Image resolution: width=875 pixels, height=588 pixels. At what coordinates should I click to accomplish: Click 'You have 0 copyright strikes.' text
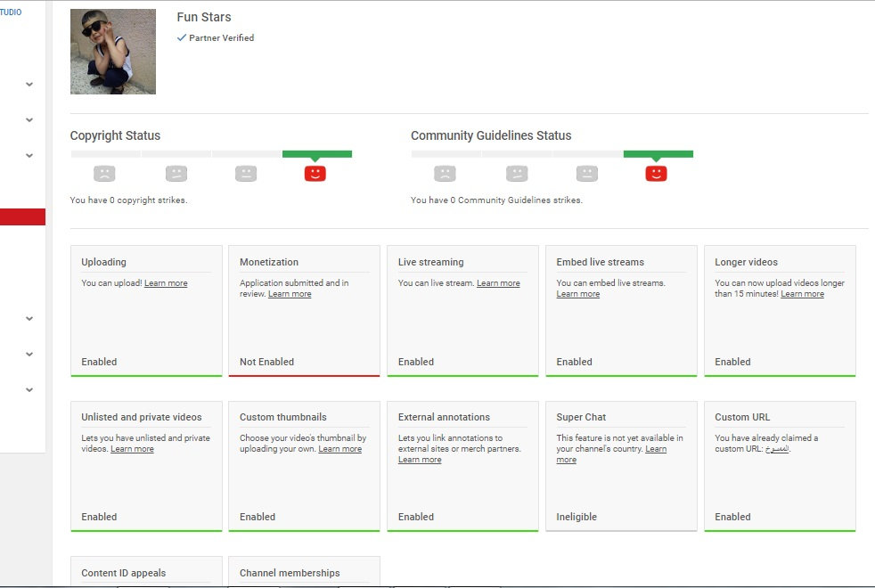pos(128,200)
